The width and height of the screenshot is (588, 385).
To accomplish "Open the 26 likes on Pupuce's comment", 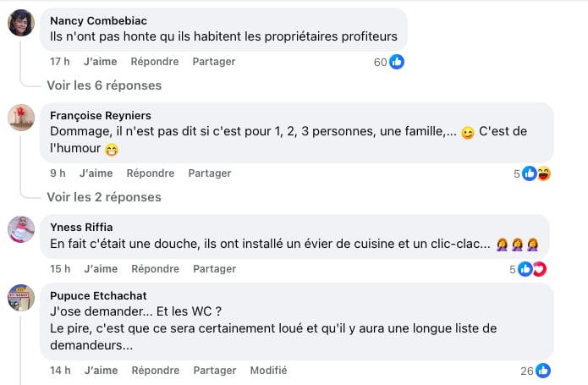I will coord(536,371).
